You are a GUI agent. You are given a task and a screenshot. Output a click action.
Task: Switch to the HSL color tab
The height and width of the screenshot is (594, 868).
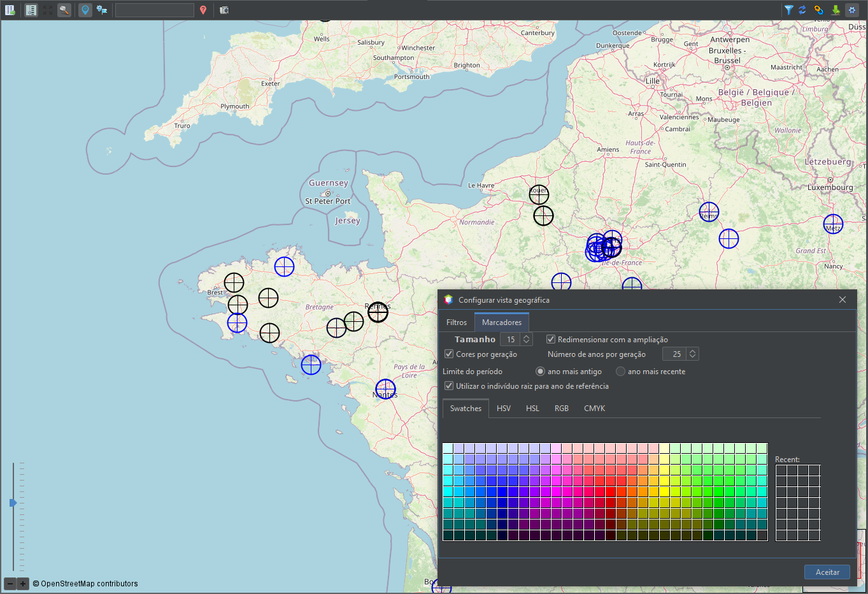pyautogui.click(x=532, y=409)
